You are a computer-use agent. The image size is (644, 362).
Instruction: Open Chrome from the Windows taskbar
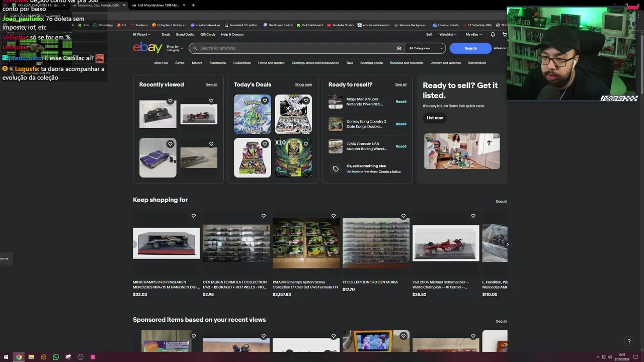point(19,357)
